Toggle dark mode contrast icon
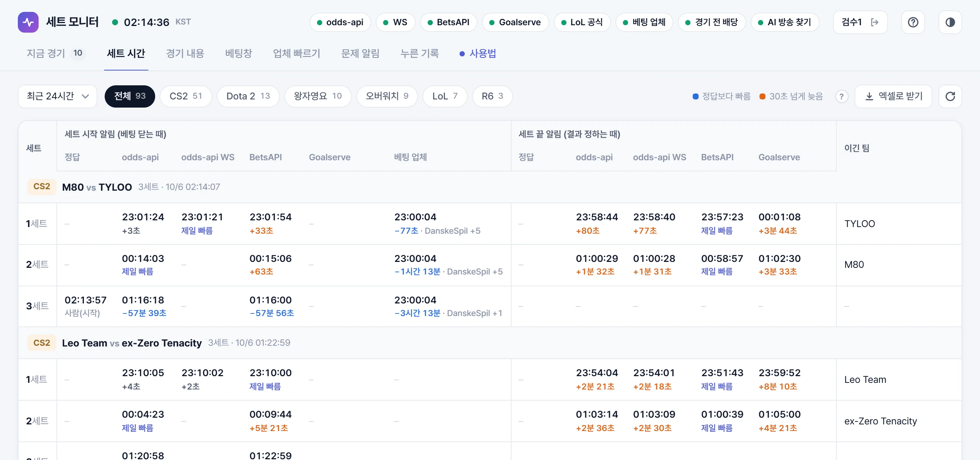 tap(950, 22)
